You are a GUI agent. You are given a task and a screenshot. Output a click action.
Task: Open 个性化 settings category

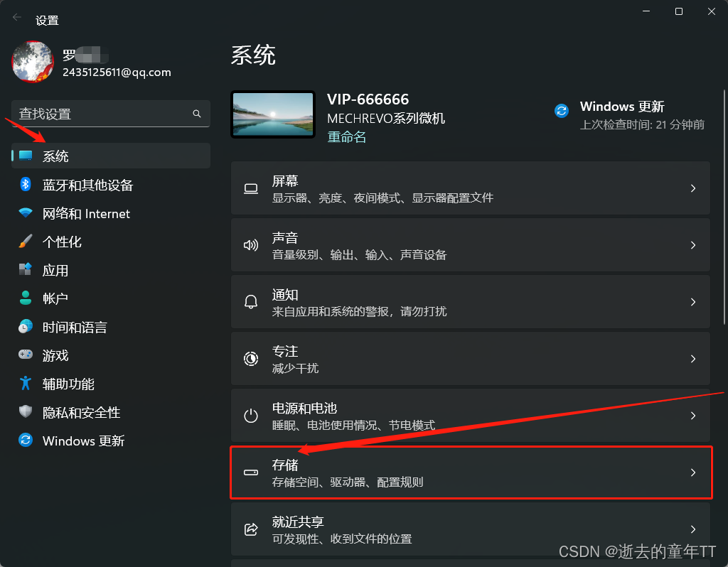(x=110, y=242)
